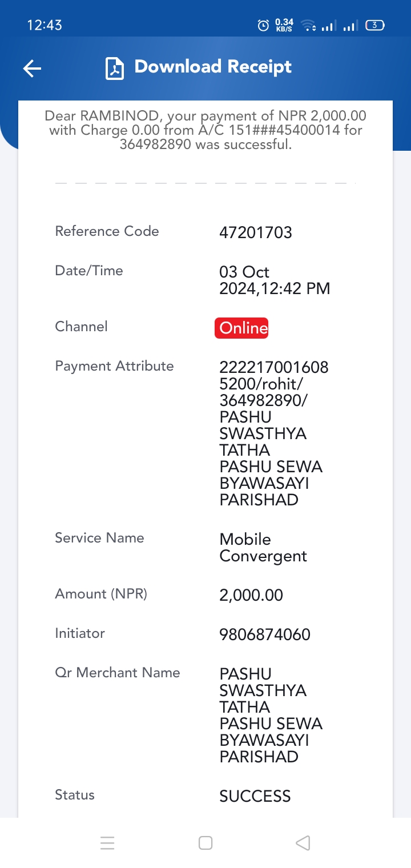Image resolution: width=411 pixels, height=868 pixels.
Task: Tap the Date/Time value 03 Oct 2024
Action: click(x=275, y=280)
